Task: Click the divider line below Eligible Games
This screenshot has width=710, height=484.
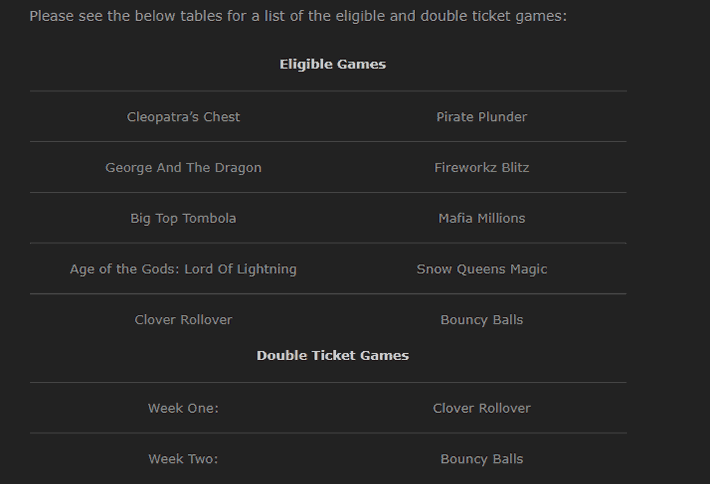Action: pyautogui.click(x=328, y=91)
